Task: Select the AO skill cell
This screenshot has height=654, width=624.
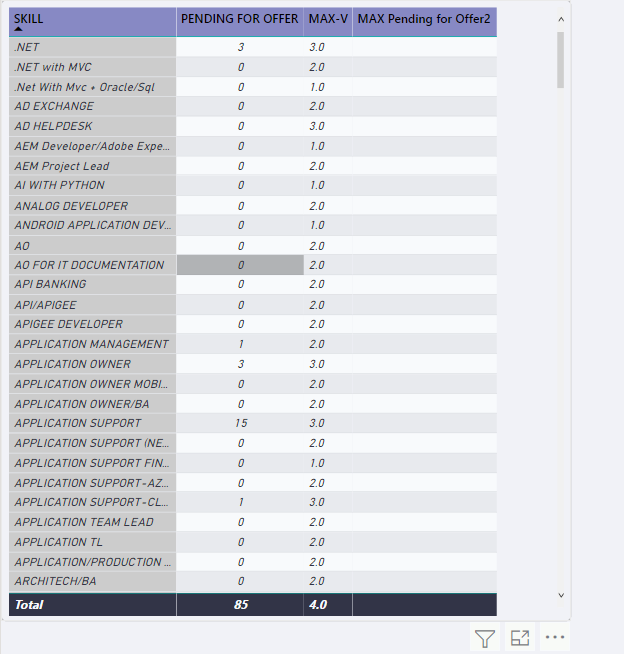Action: click(x=93, y=246)
